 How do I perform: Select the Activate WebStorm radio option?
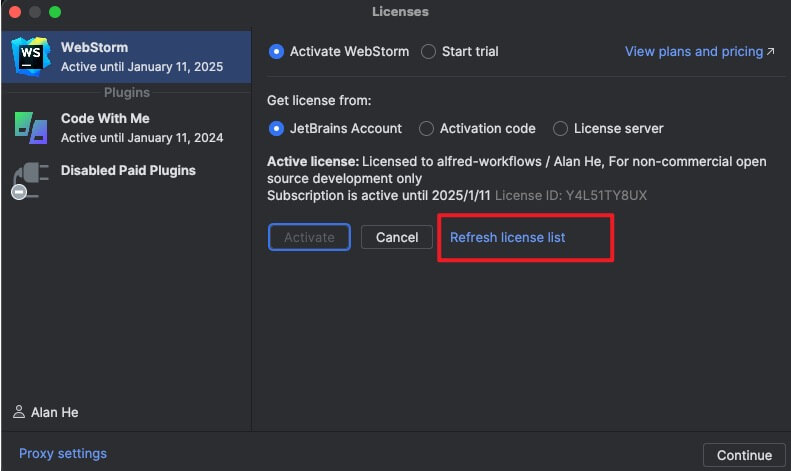pyautogui.click(x=277, y=51)
